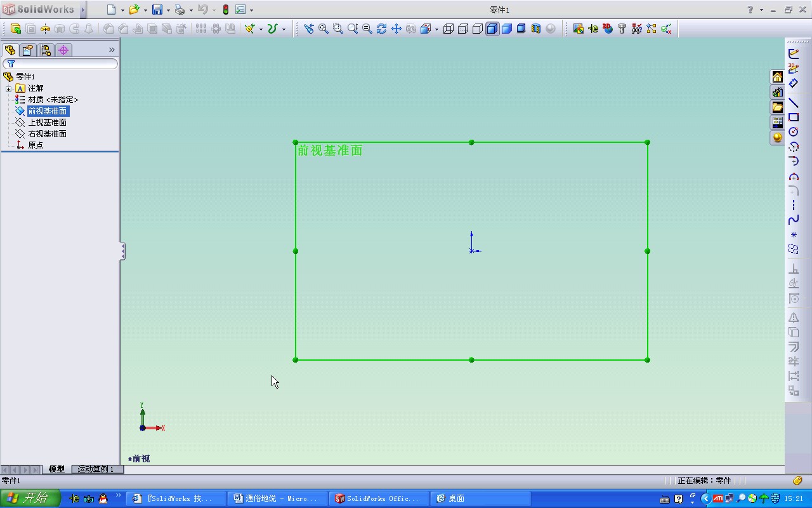Switch to Shaded display style

pyautogui.click(x=507, y=29)
